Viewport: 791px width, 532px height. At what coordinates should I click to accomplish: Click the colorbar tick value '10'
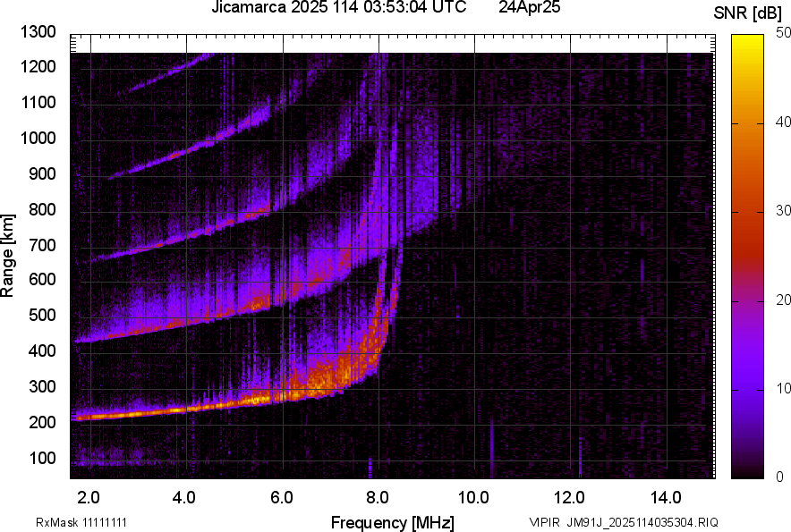tap(783, 389)
